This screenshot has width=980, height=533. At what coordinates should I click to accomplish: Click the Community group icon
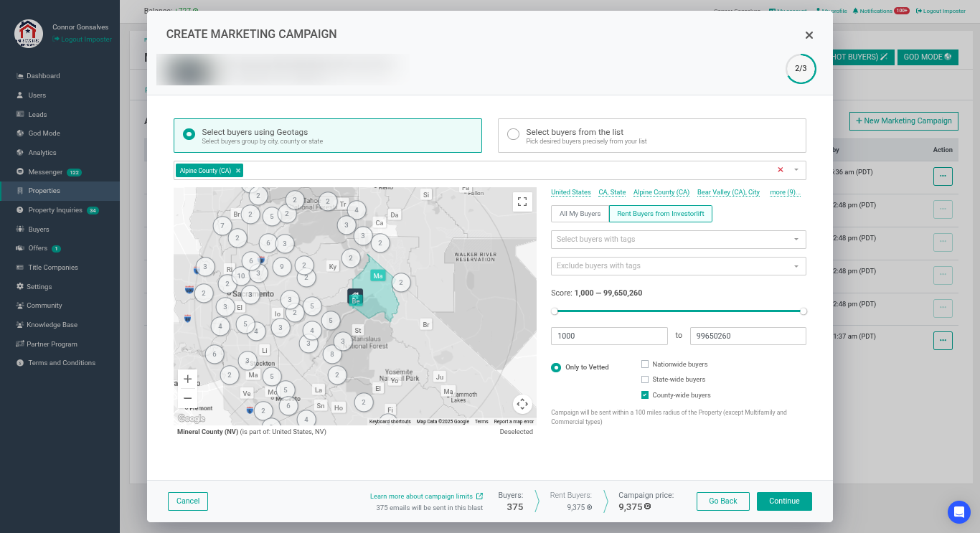point(20,306)
